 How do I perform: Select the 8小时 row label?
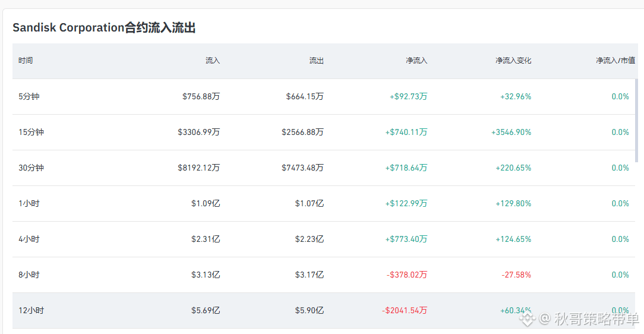[29, 275]
